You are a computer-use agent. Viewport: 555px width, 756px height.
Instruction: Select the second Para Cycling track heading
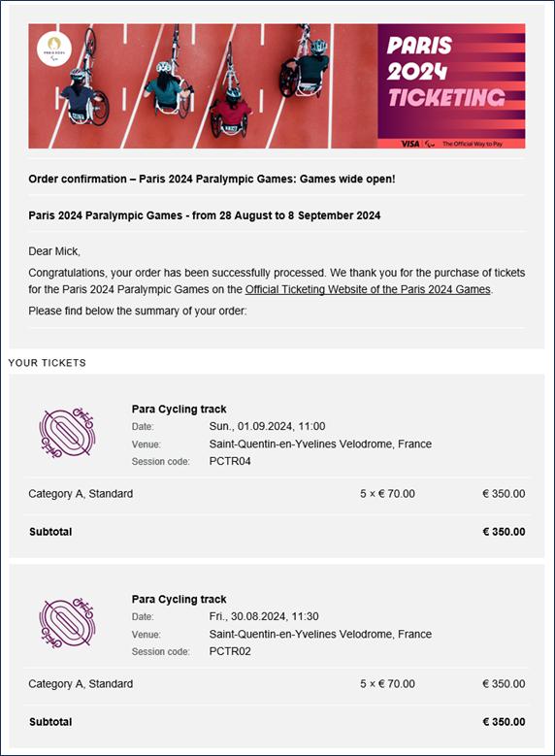tap(179, 599)
